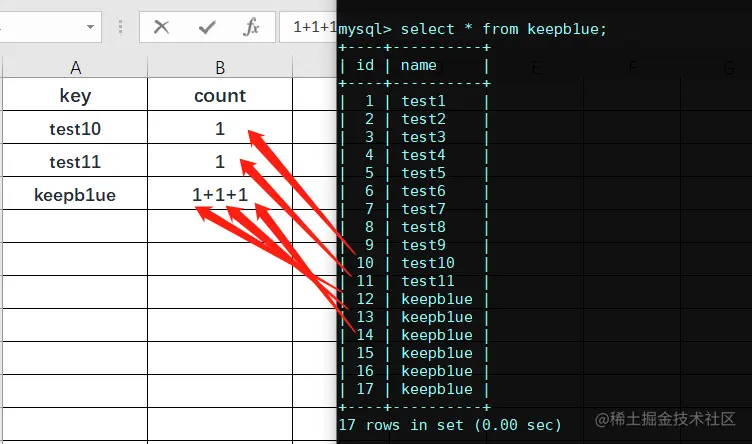Click keepb1ue in terminal row id 14
This screenshot has width=752, height=444.
click(x=437, y=335)
